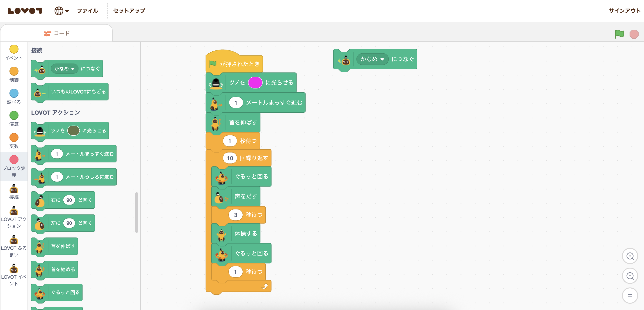Image resolution: width=644 pixels, height=310 pixels.
Task: Expand かなめ dropdown in the workspace connect block
Action: pos(372,59)
